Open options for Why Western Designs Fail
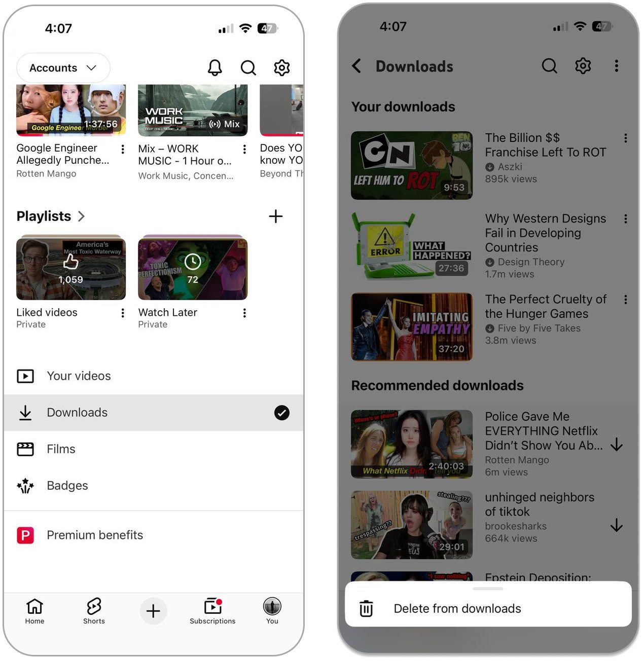This screenshot has width=644, height=661. (x=626, y=218)
